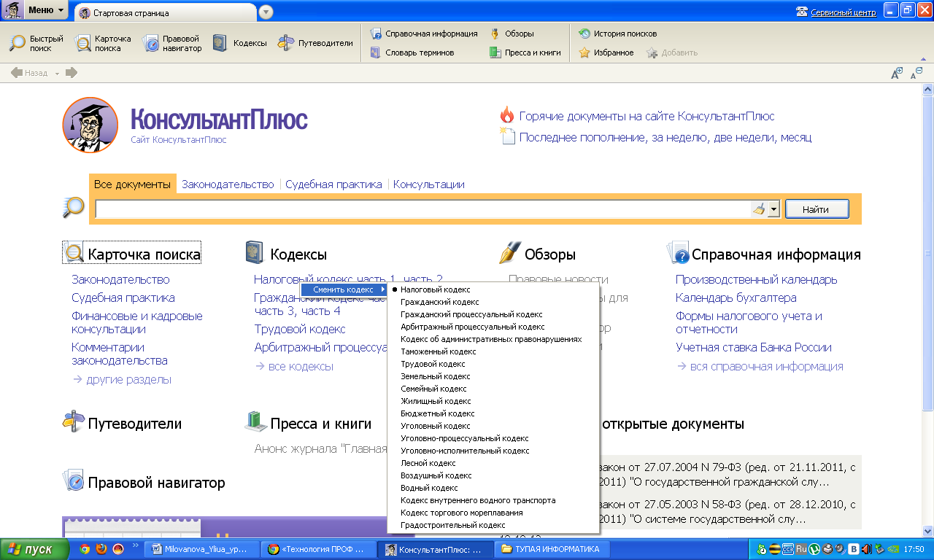This screenshot has height=560, width=934.
Task: Open Firefox from the quick launch bar
Action: coord(101,549)
